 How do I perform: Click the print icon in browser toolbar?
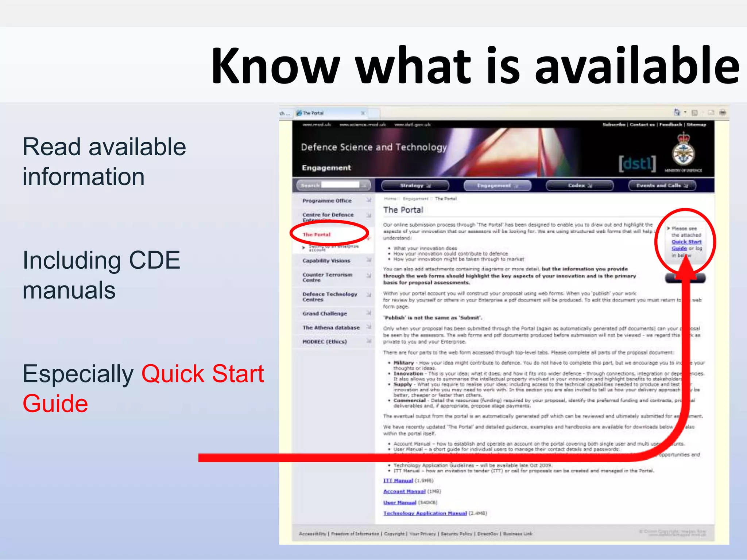[x=723, y=113]
